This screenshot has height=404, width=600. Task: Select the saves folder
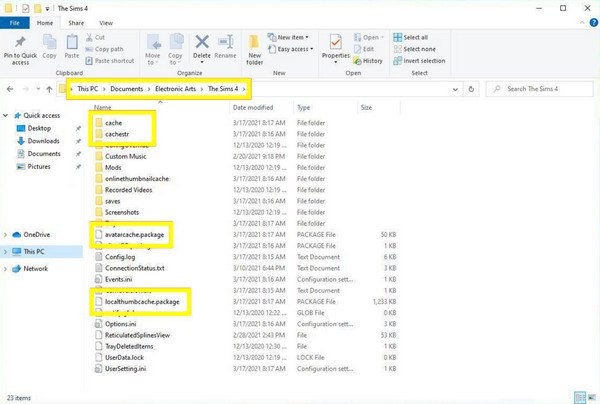[112, 201]
